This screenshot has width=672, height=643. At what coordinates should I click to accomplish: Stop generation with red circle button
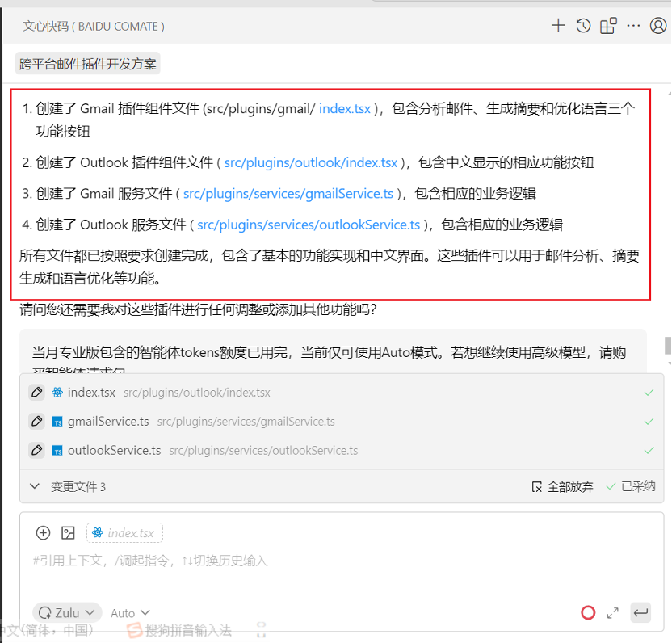[x=588, y=612]
